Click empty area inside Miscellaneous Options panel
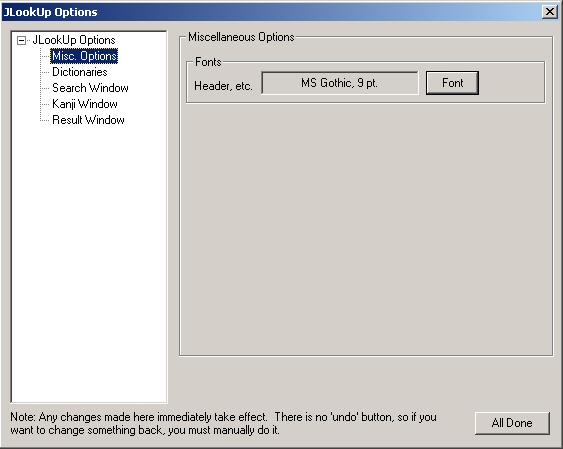The height and width of the screenshot is (449, 563). pos(366,230)
